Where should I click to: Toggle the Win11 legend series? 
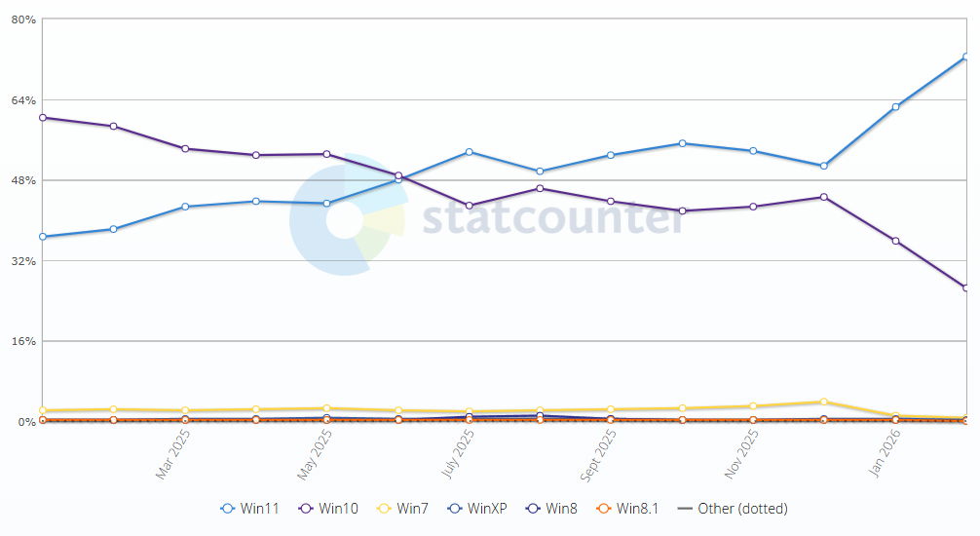[x=250, y=509]
